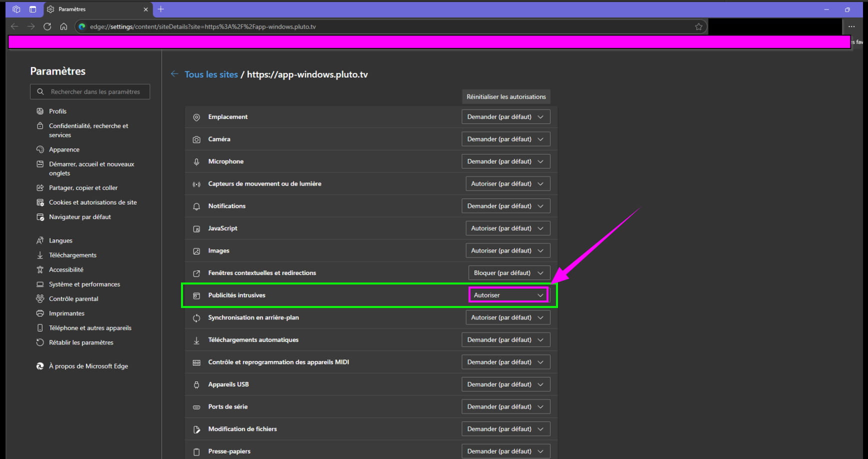Click the Images row icon
The height and width of the screenshot is (459, 868).
[196, 251]
